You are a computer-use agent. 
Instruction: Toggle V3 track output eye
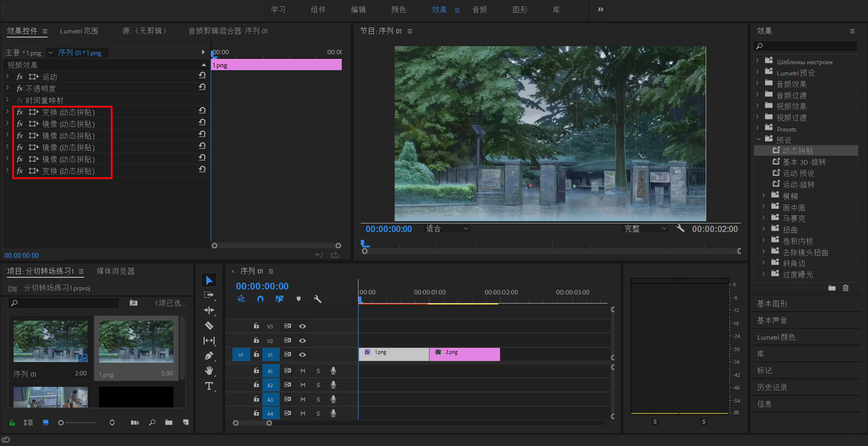pyautogui.click(x=302, y=326)
